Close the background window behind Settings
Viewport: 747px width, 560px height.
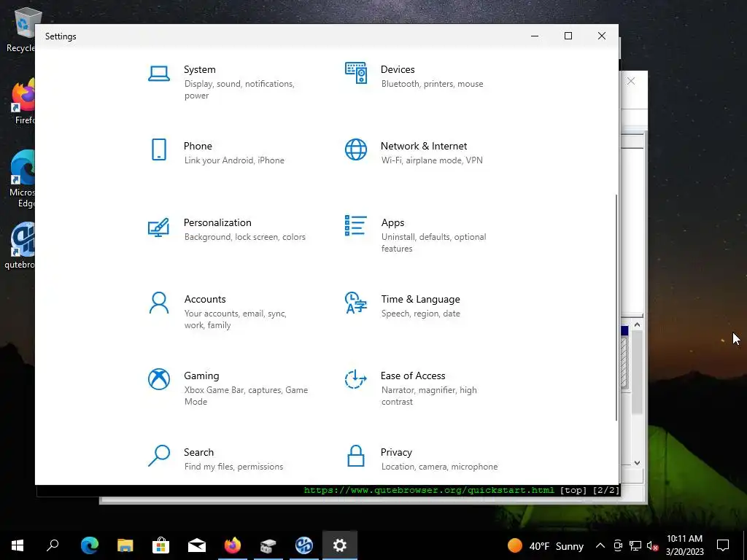(631, 82)
